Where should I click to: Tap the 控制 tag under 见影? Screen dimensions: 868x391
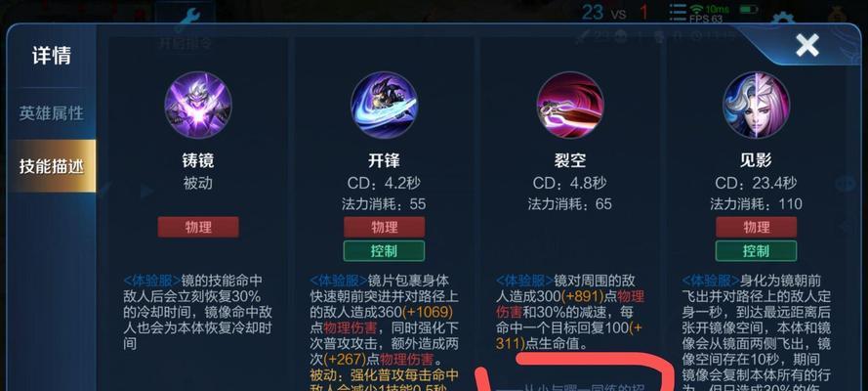point(756,251)
